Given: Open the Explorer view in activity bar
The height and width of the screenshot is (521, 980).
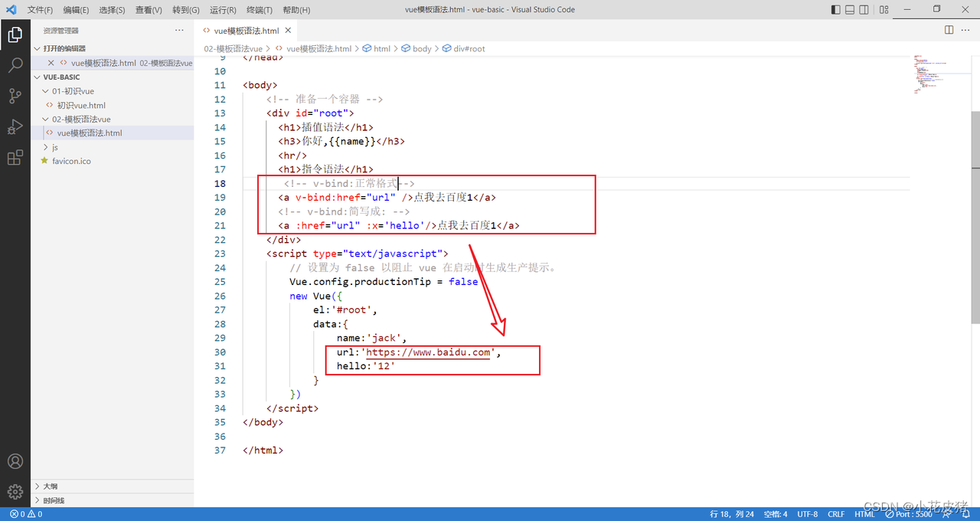Looking at the screenshot, I should pos(15,34).
